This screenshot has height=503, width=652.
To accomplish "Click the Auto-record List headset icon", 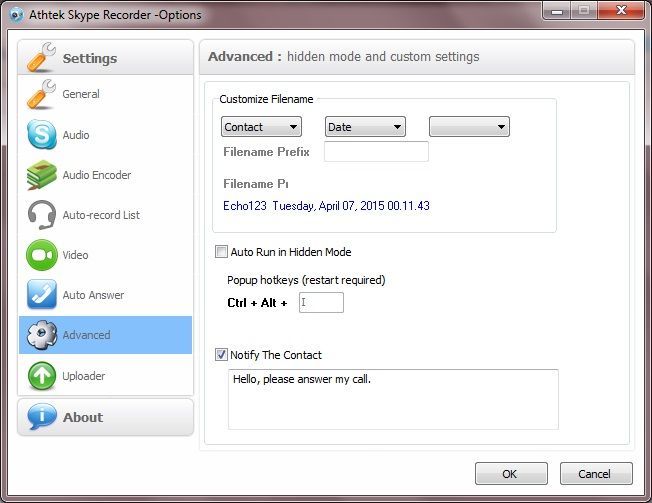I will [x=42, y=215].
